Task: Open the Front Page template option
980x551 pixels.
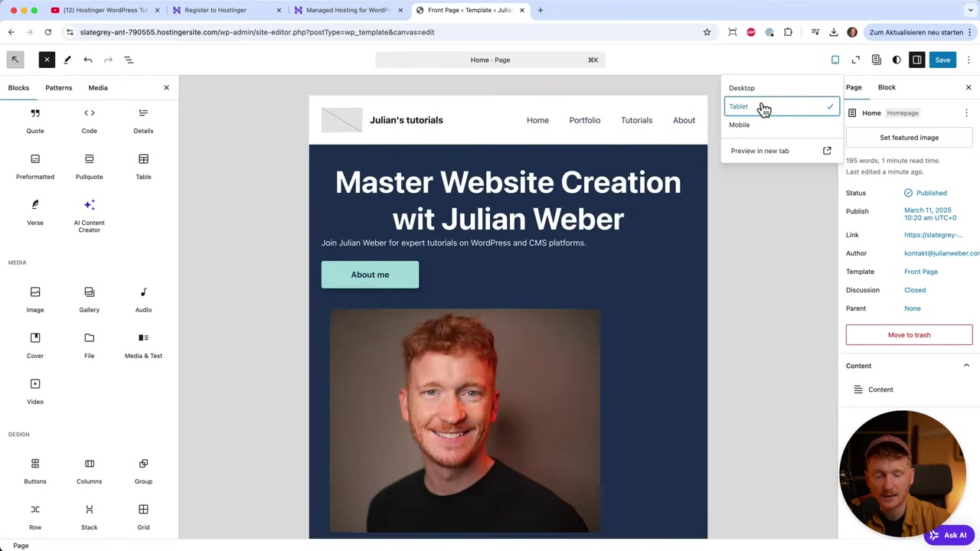Action: tap(920, 272)
